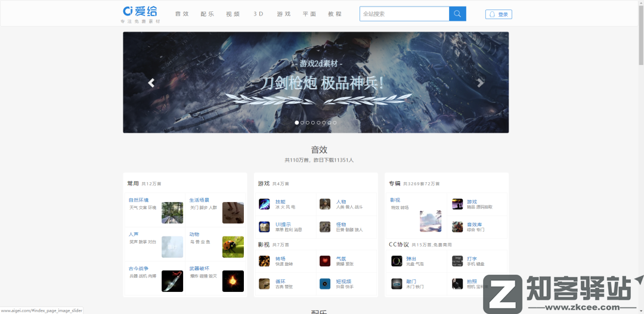Select the seventh carousel indicator dot

click(329, 123)
